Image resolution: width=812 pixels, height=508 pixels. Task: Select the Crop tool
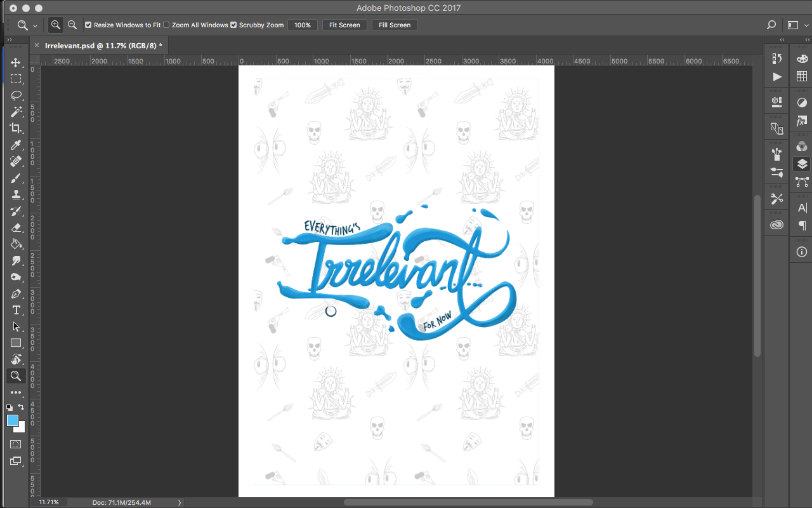click(x=16, y=128)
